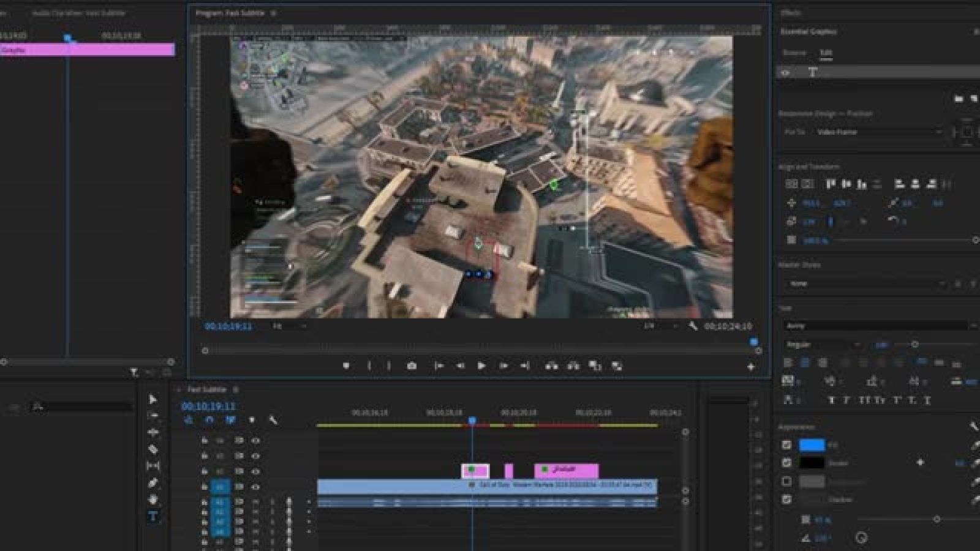Viewport: 980px width, 551px height.
Task: Insert sequence as nest or individual clips
Action: 189,420
